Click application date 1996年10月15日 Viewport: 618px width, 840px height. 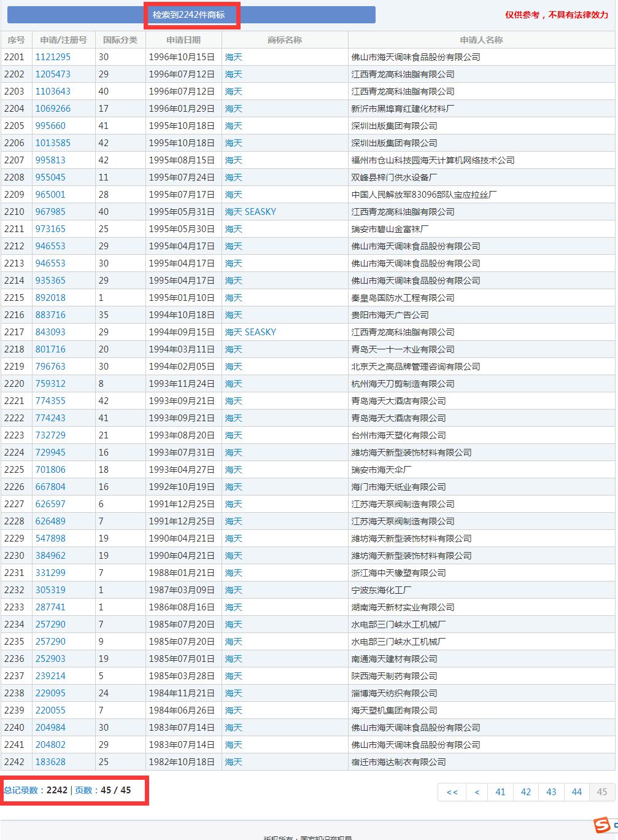click(x=182, y=57)
